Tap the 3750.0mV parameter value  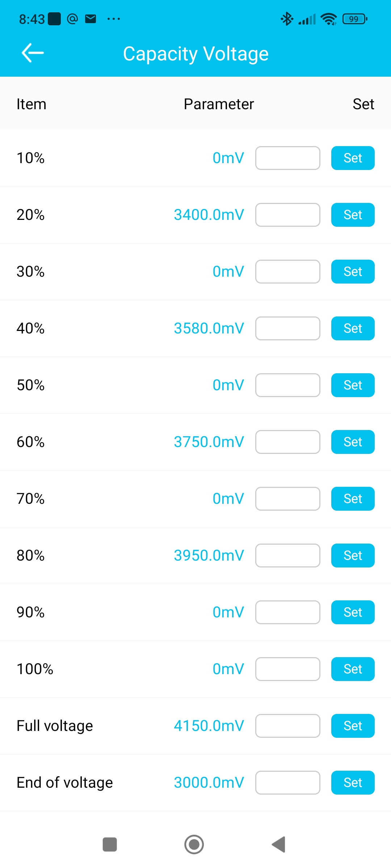click(x=209, y=442)
